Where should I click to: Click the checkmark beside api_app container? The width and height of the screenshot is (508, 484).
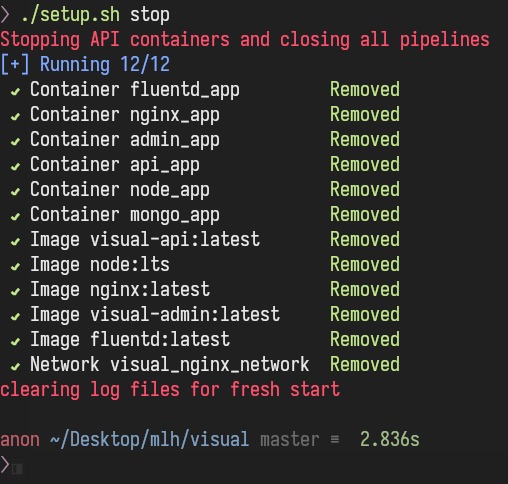(15, 166)
